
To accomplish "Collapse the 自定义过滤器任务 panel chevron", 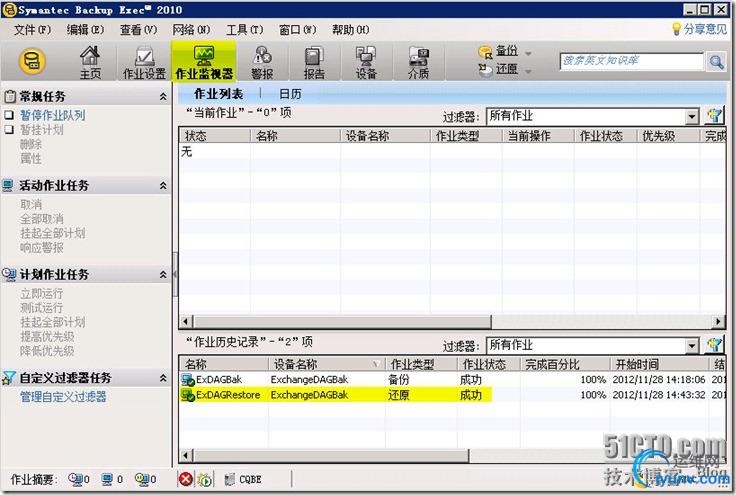I will point(163,378).
